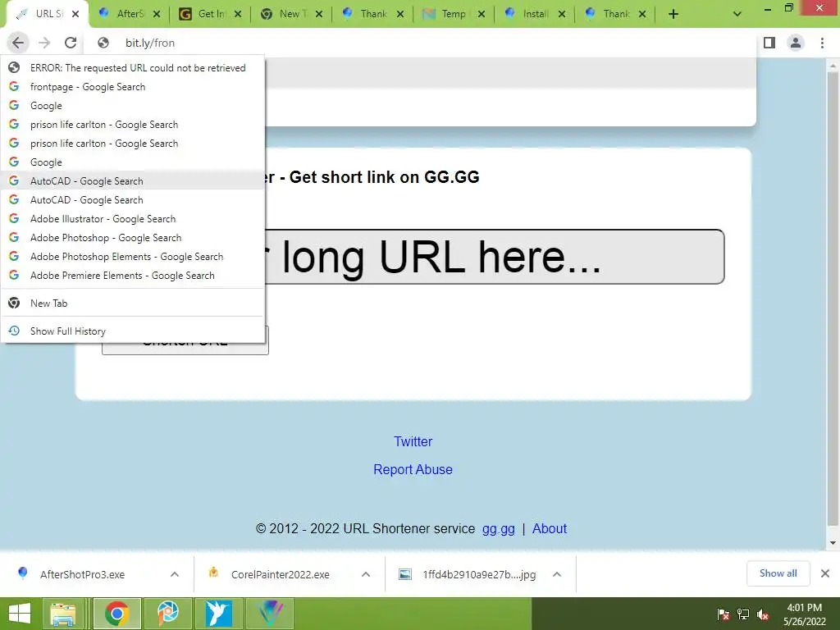Close the Install tab

click(x=561, y=14)
